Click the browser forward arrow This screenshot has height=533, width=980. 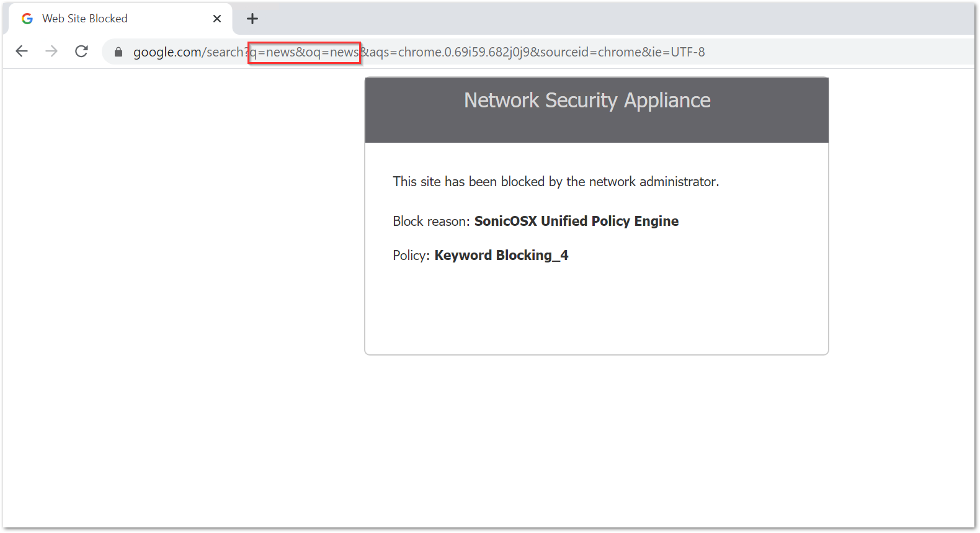51,52
